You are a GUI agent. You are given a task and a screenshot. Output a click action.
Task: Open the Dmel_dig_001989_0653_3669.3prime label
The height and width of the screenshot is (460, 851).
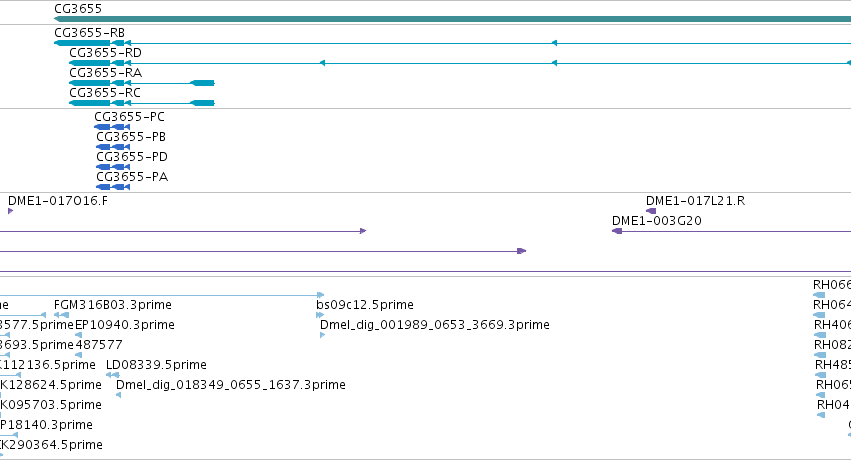[435, 325]
